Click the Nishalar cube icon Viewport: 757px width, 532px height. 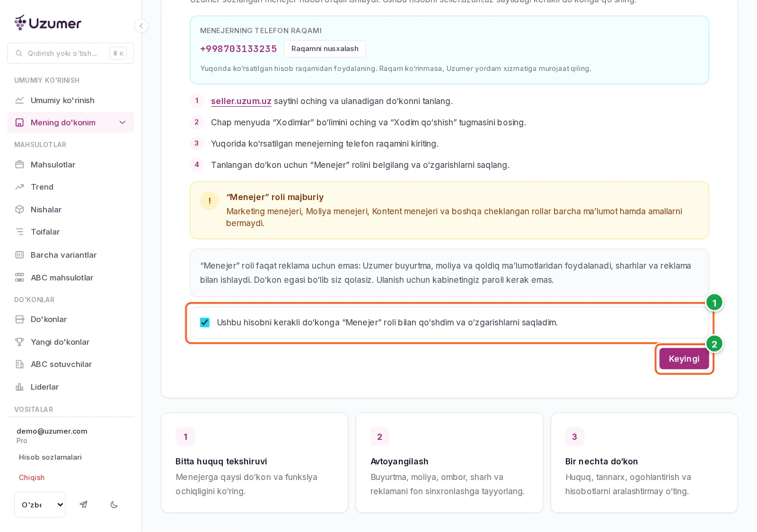pos(19,209)
